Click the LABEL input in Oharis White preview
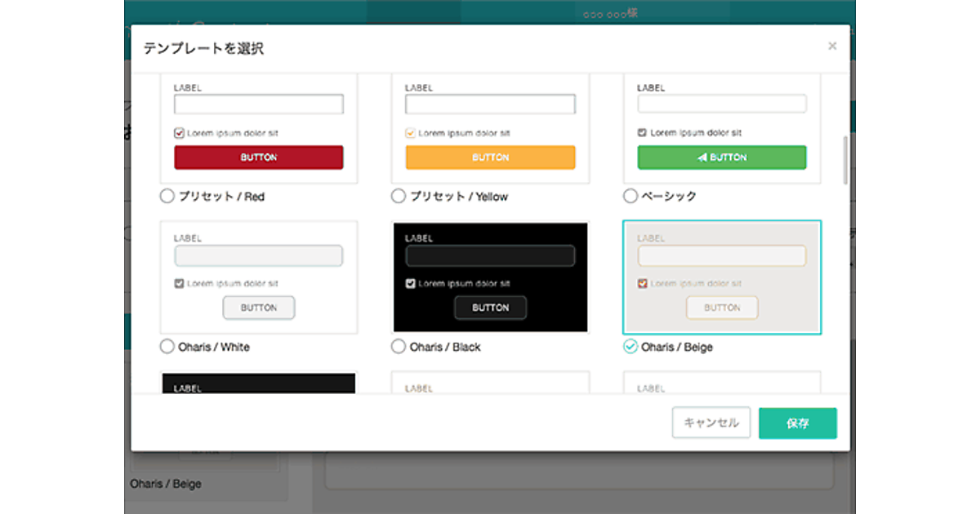The image size is (980, 514). coord(258,256)
